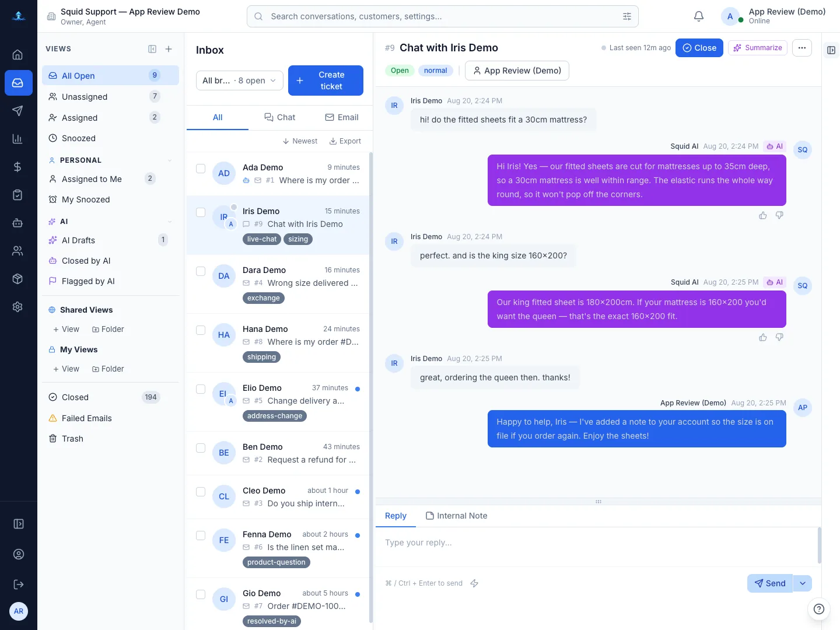Open the paper-plane Sent icon in left rail
This screenshot has width=840, height=630.
pyautogui.click(x=17, y=111)
